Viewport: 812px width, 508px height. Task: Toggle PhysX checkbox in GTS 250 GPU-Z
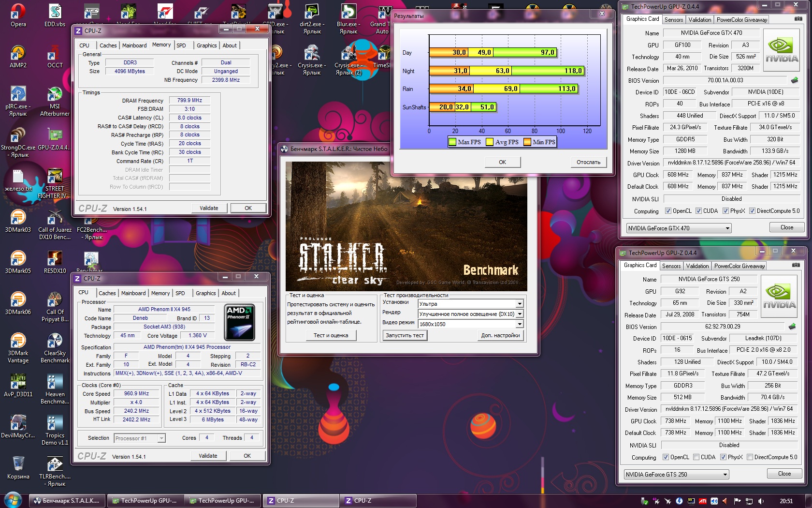point(723,457)
